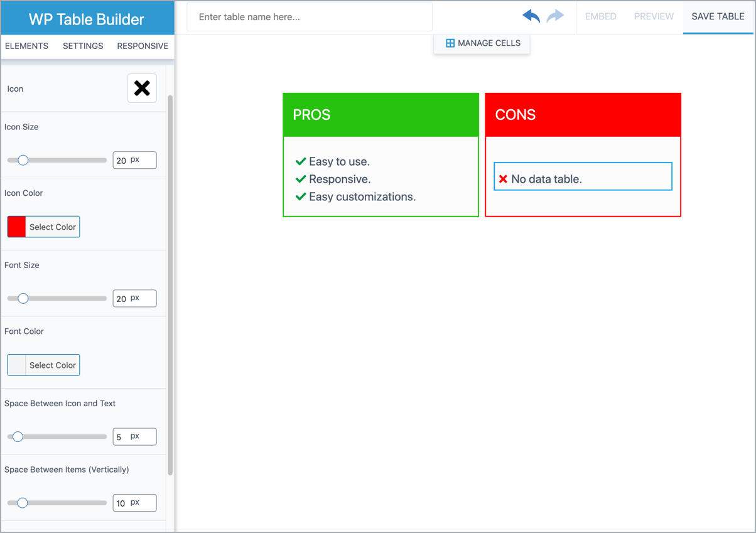Click the red cross beside No data table
Viewport: 756px width, 533px height.
pyautogui.click(x=503, y=178)
